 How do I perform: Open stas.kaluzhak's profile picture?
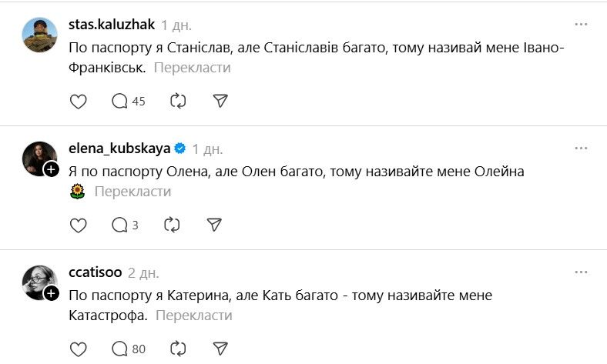[39, 35]
